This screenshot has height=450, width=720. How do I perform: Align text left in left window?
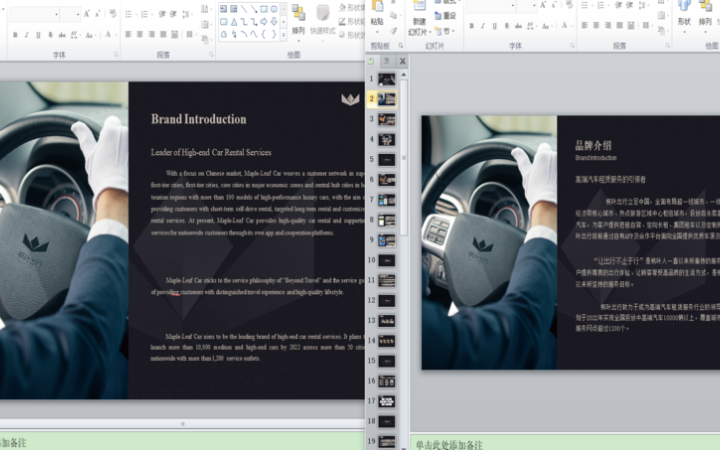(x=129, y=34)
